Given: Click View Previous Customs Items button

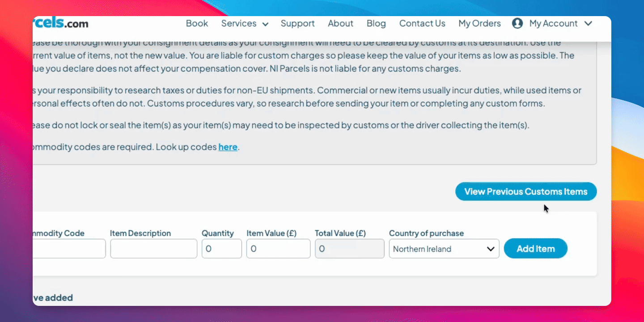Looking at the screenshot, I should click(x=525, y=191).
